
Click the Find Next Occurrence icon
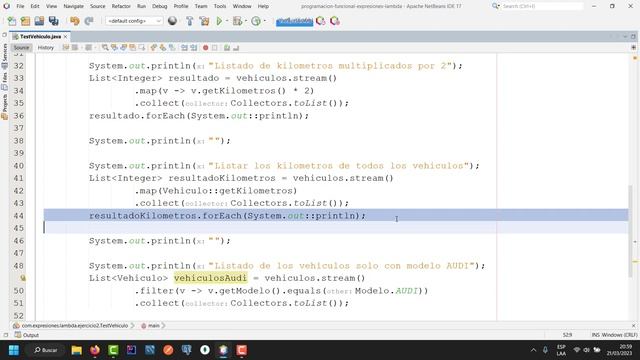tap(124, 48)
